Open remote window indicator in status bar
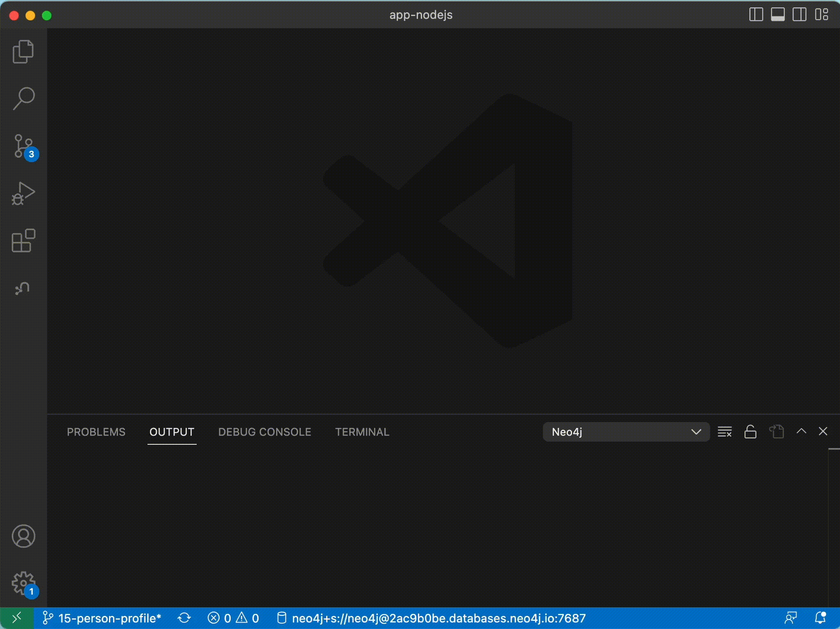 click(17, 618)
